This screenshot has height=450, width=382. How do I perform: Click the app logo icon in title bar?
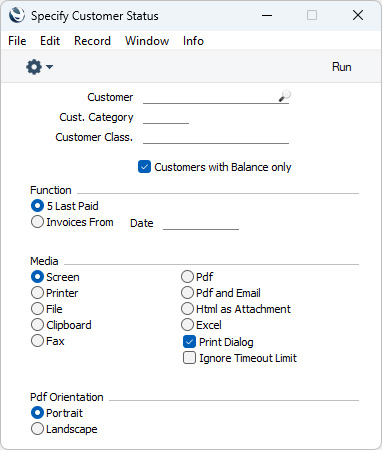pos(17,15)
